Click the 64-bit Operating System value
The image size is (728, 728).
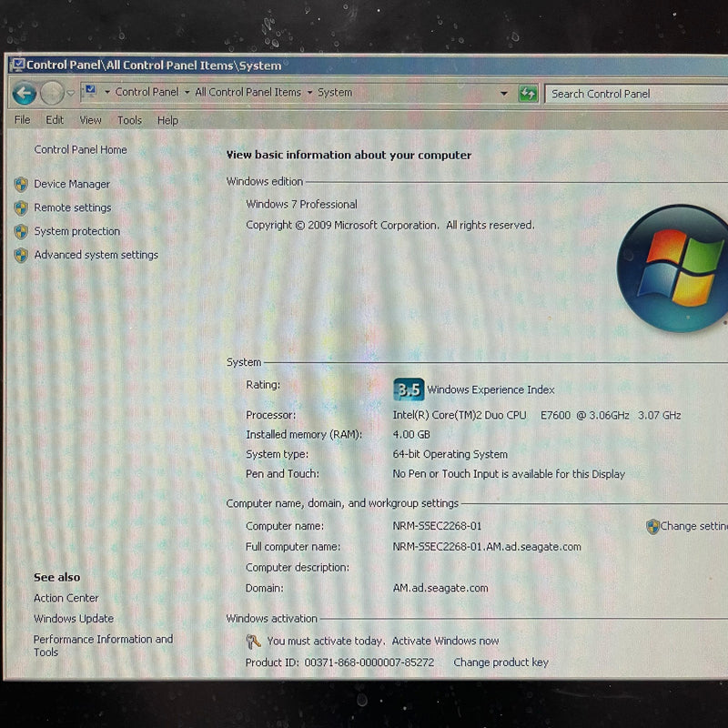click(x=450, y=454)
